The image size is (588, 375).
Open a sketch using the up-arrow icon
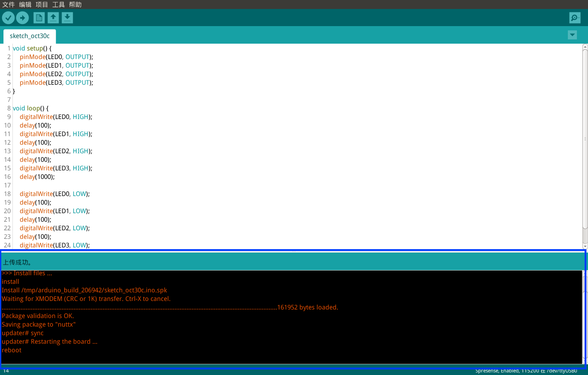pos(53,18)
